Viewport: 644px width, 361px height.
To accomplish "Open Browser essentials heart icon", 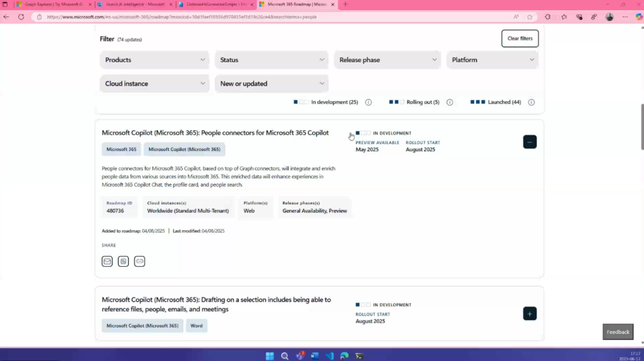I will point(579,17).
